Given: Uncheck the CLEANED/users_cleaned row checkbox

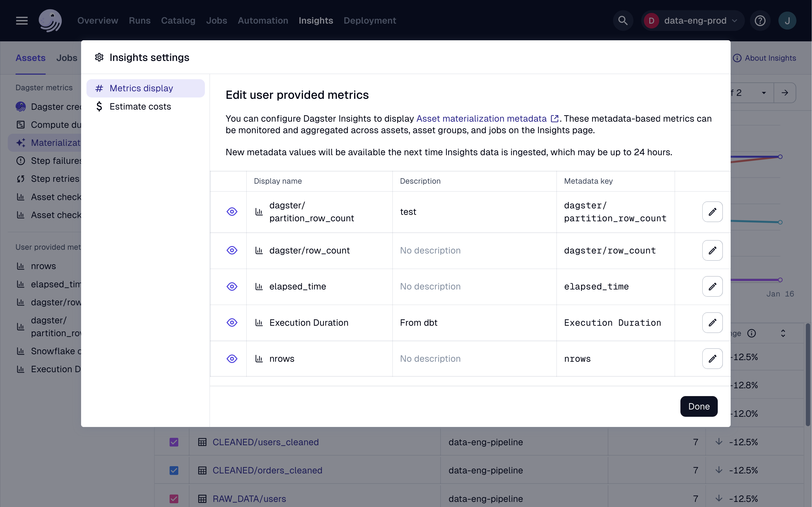Looking at the screenshot, I should click(x=173, y=442).
